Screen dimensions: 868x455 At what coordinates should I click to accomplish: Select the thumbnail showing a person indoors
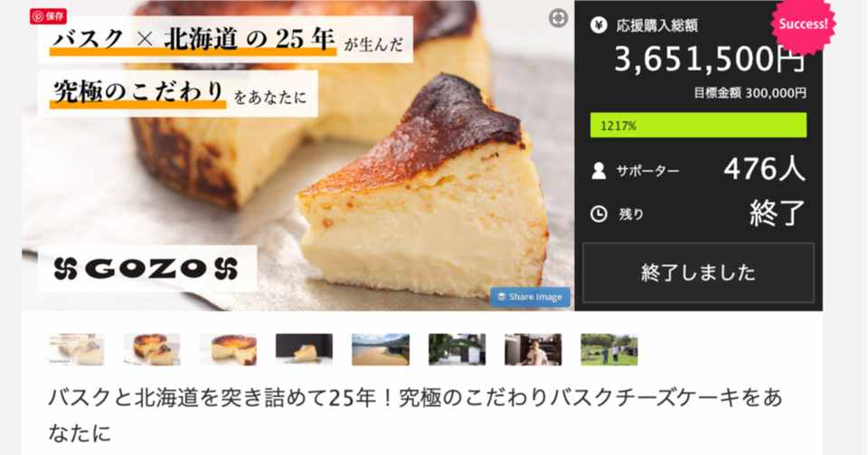(x=533, y=349)
